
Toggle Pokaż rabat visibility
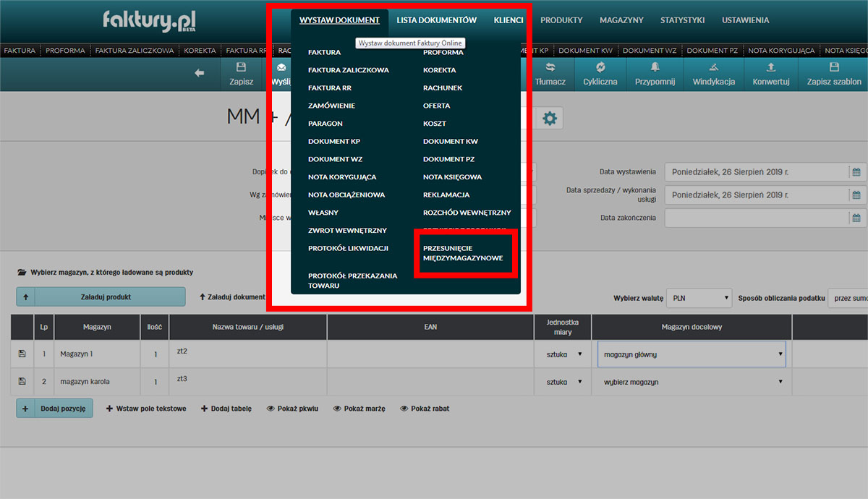[x=425, y=409]
